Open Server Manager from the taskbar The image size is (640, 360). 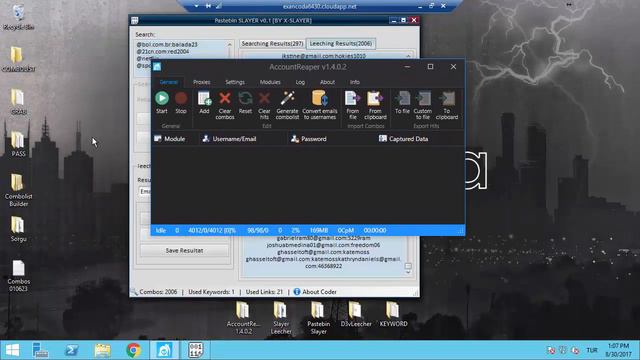[x=40, y=350]
